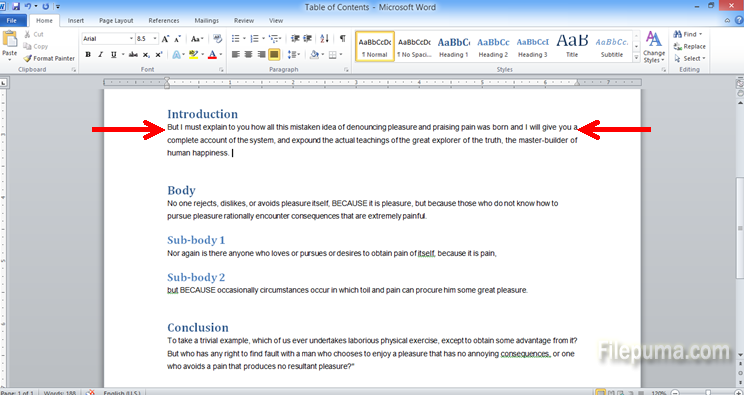This screenshot has height=395, width=744.
Task: Open the Paragraph dialog launcher
Action: pos(346,70)
